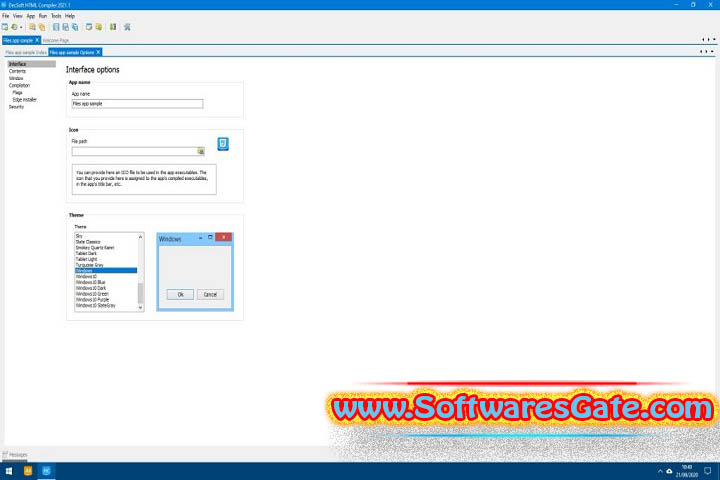Select Compilation in the options tree
720x480 pixels.
[x=19, y=85]
